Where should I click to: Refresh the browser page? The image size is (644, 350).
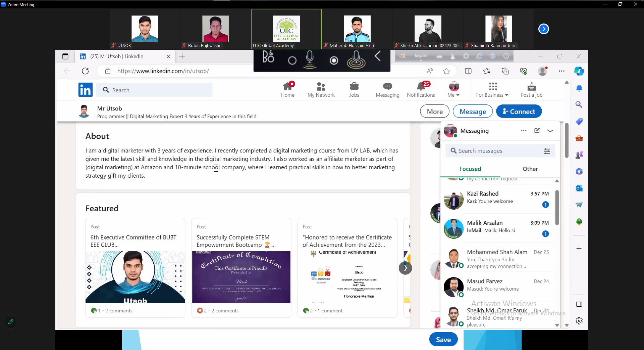[x=85, y=71]
